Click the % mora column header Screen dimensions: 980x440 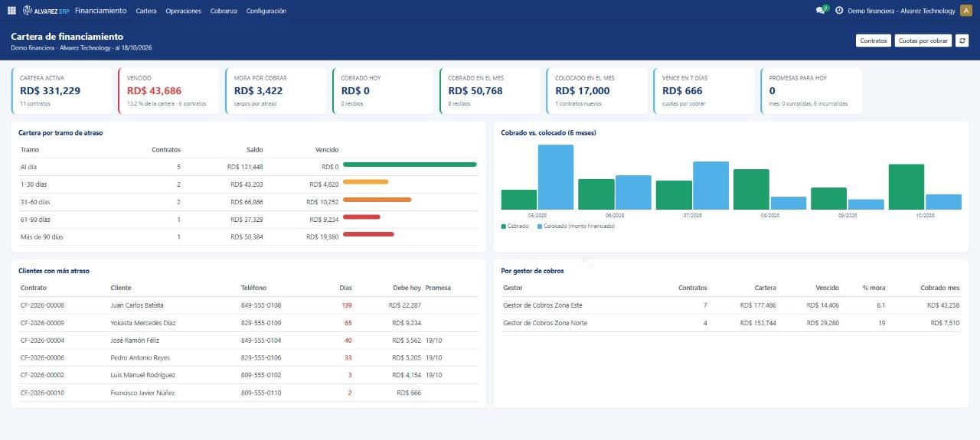click(x=874, y=288)
